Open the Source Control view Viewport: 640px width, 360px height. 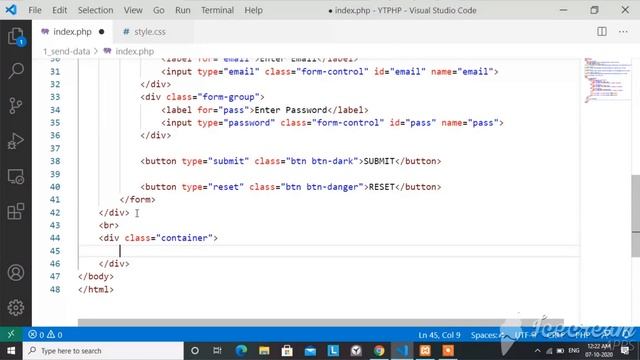16,106
